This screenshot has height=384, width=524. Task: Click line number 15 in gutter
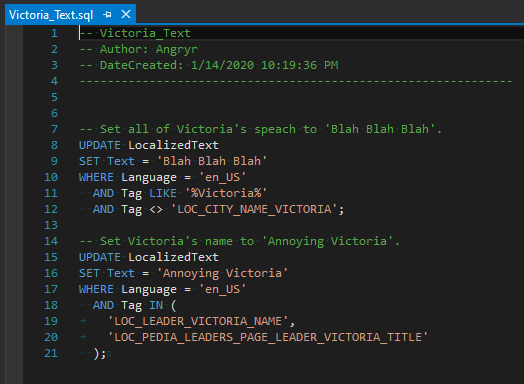[x=51, y=257]
